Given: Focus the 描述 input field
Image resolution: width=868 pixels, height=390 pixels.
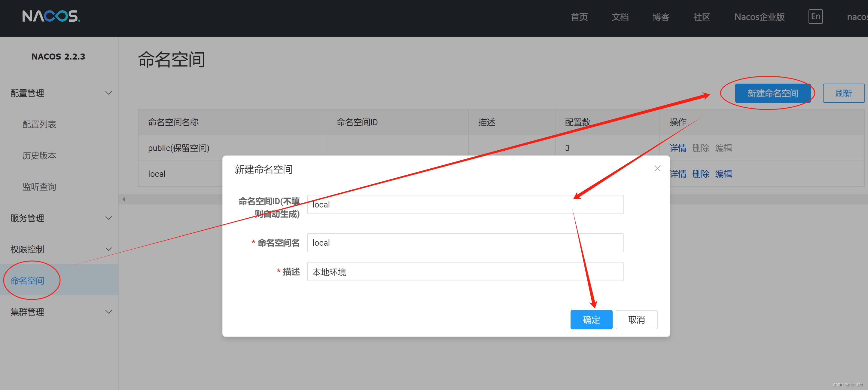Looking at the screenshot, I should coord(465,272).
